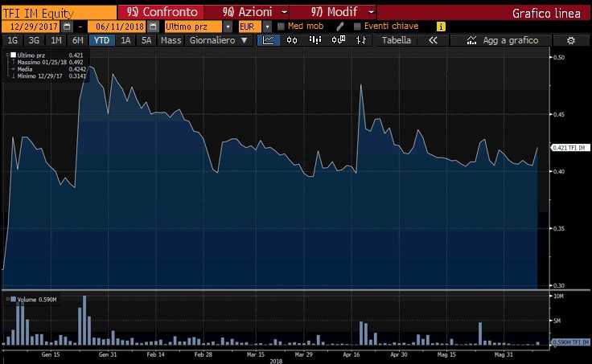
Task: Open the yellow info icon
Action: pos(441,27)
